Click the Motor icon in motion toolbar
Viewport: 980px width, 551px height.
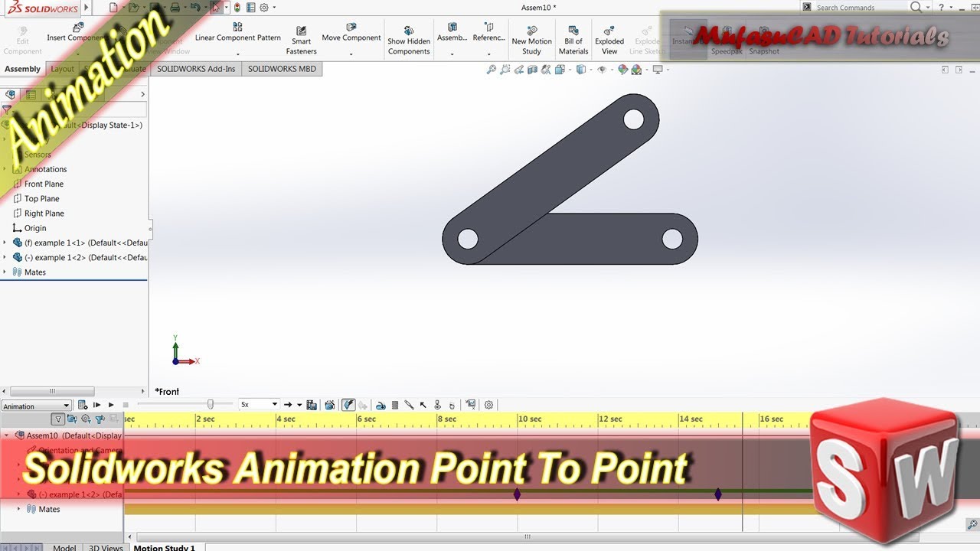[380, 405]
